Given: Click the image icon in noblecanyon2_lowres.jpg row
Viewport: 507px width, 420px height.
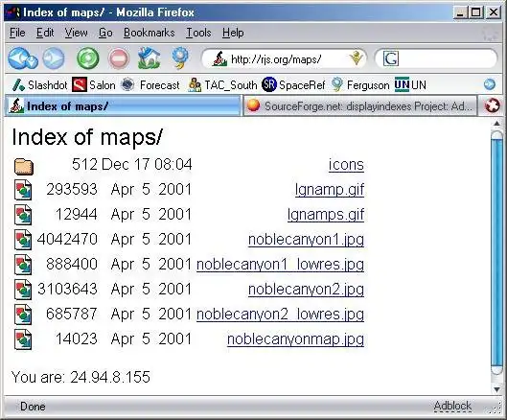Looking at the screenshot, I should [x=23, y=315].
